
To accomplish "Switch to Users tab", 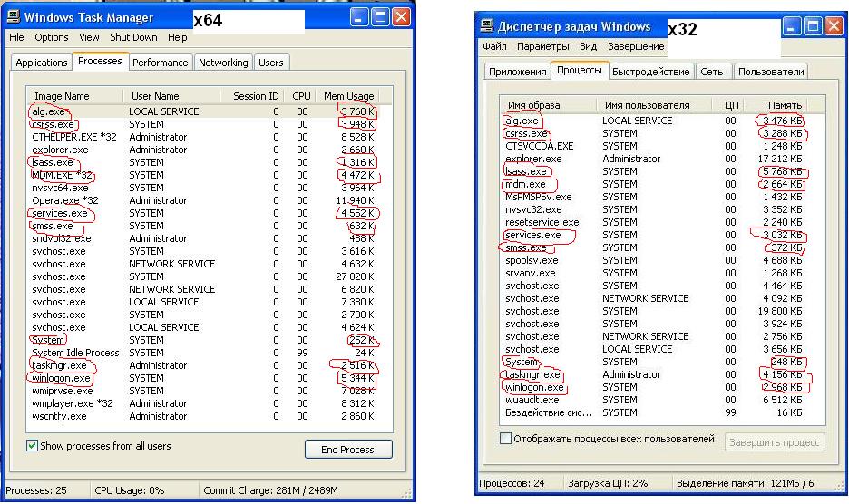I will [270, 63].
